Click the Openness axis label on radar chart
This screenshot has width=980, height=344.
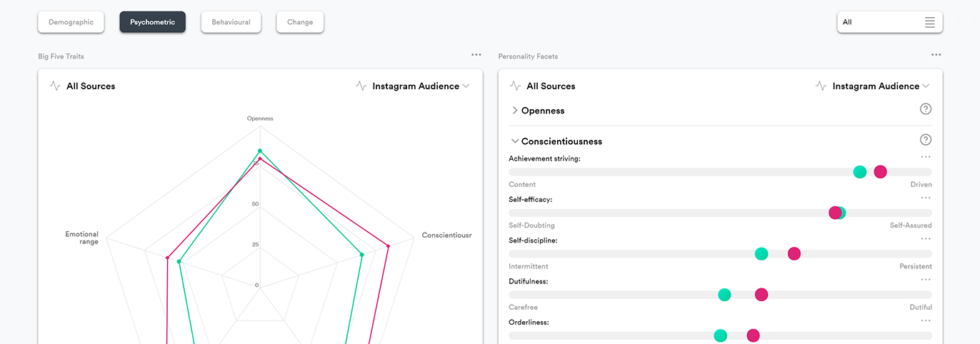260,118
